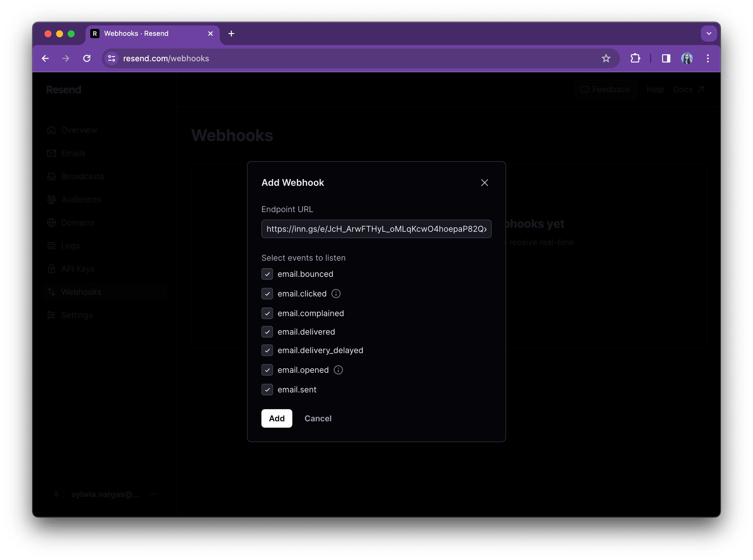753x560 pixels.
Task: Toggle the email.delivery_delayed checkbox
Action: [267, 350]
